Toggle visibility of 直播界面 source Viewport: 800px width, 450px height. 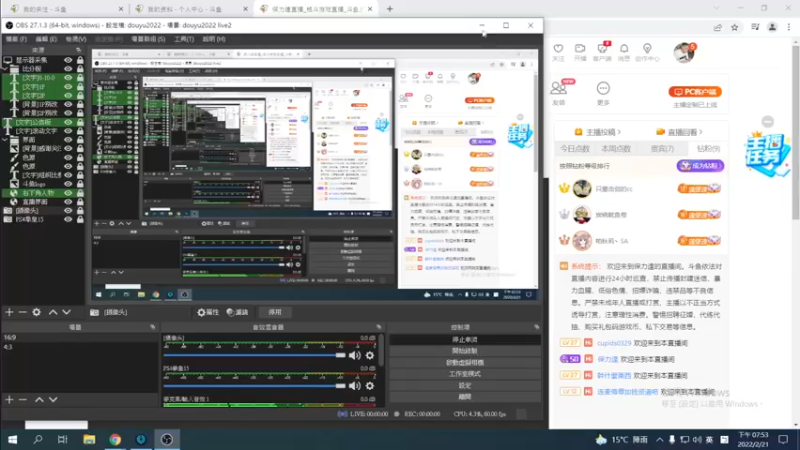point(68,202)
